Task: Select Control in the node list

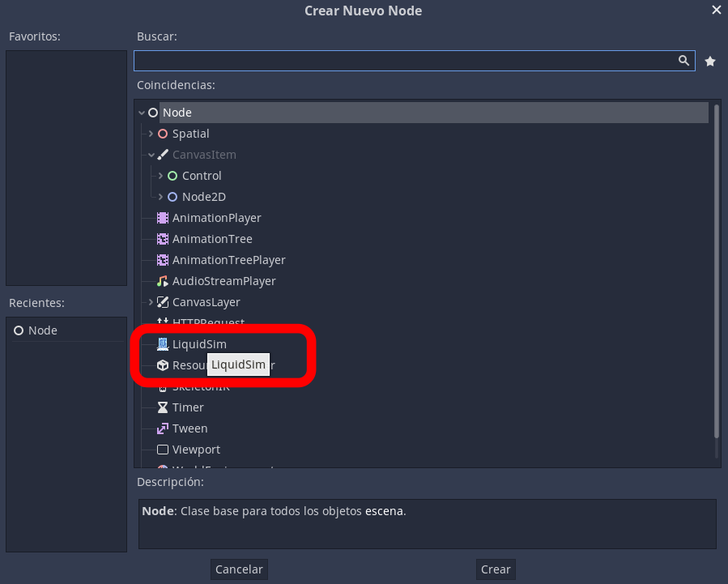Action: coord(202,176)
